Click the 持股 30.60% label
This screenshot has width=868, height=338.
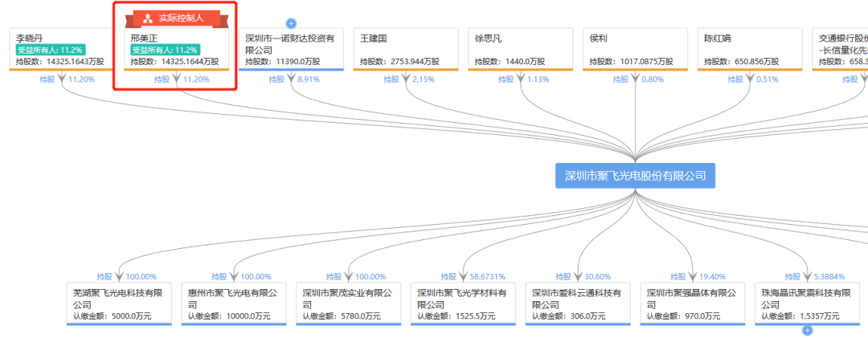click(583, 276)
